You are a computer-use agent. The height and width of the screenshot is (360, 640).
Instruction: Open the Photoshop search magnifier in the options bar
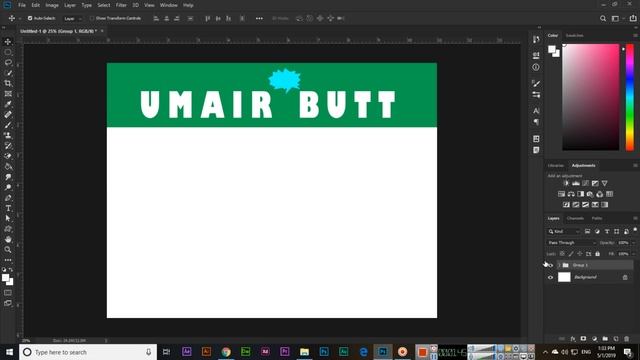click(x=603, y=18)
